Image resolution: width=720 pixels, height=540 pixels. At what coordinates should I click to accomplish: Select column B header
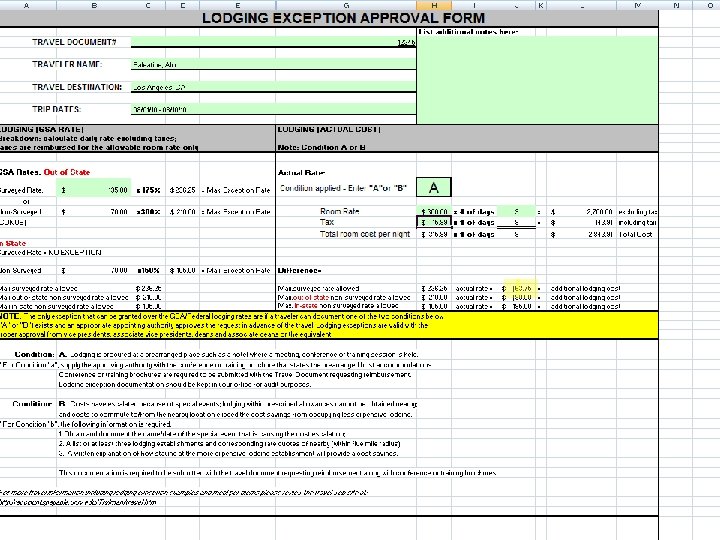tap(94, 5)
